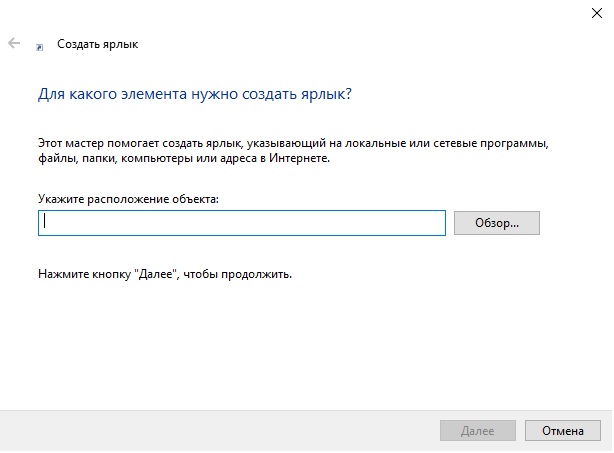614x453 pixels.
Task: Close the Create Shortcut wizard window
Action: pyautogui.click(x=594, y=12)
